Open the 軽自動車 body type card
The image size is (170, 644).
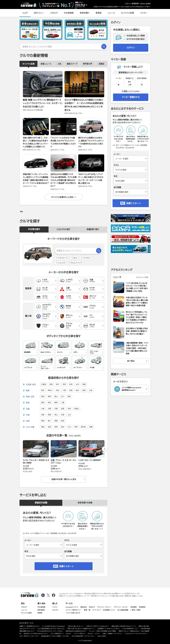[30, 348]
